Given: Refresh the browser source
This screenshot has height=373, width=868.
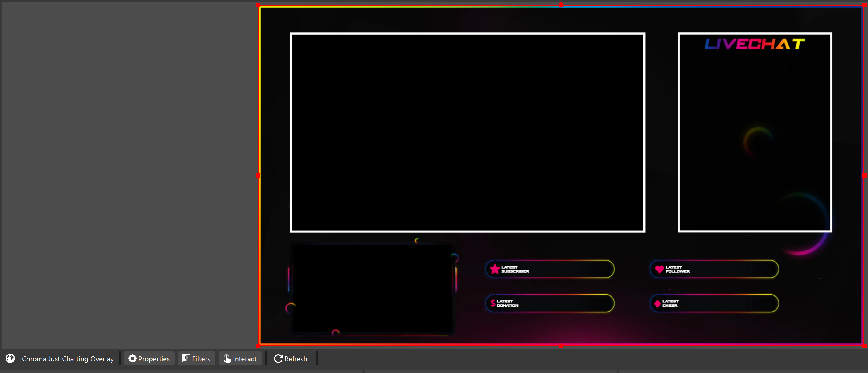Looking at the screenshot, I should tap(291, 358).
